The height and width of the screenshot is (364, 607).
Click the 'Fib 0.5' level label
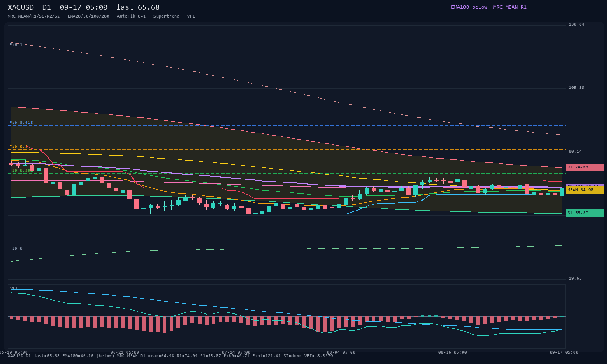click(x=19, y=146)
